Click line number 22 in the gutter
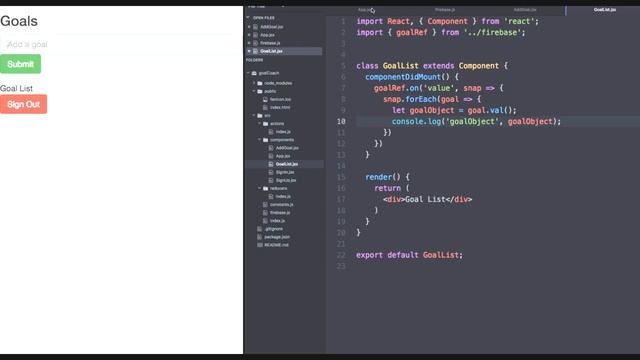Image resolution: width=640 pixels, height=360 pixels. click(x=341, y=255)
